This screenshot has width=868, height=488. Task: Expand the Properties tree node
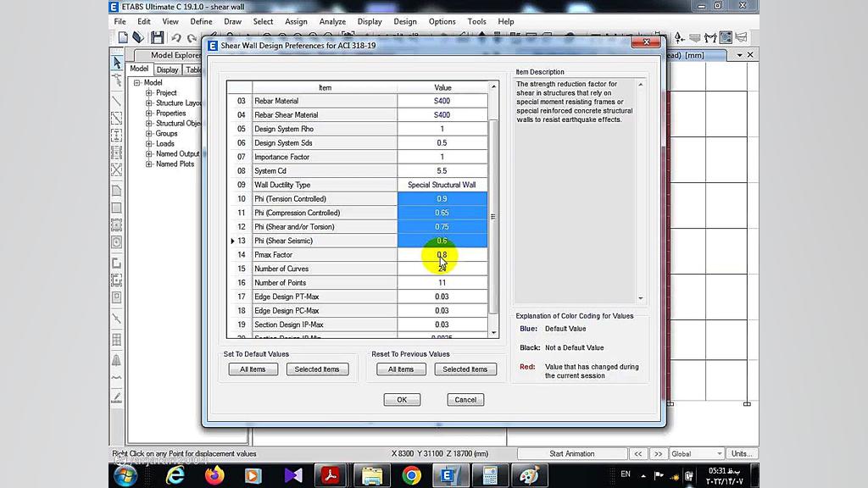coord(148,114)
